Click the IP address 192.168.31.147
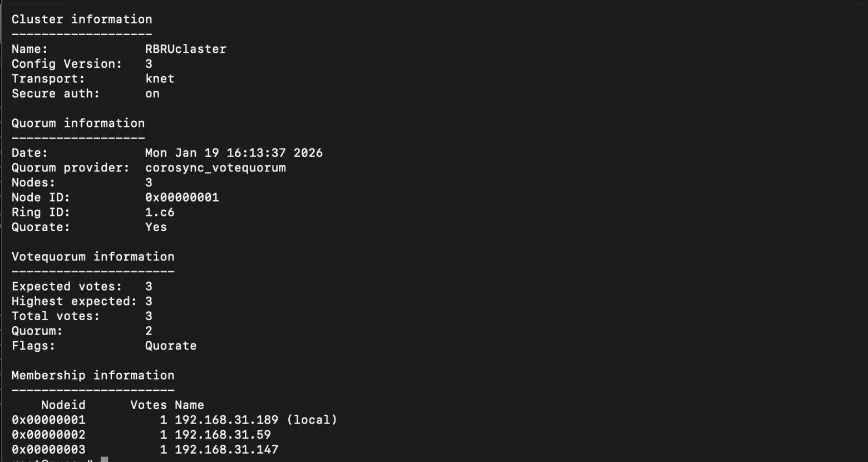This screenshot has width=868, height=462. pyautogui.click(x=226, y=450)
